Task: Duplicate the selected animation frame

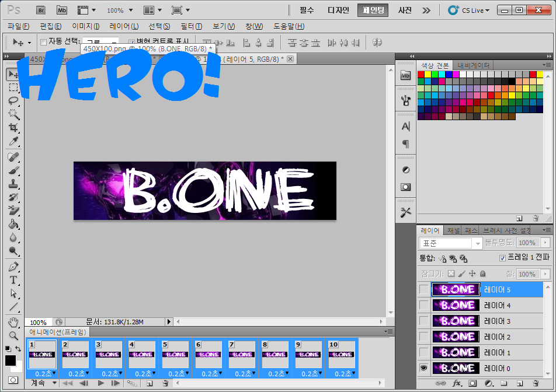Action: pos(150,383)
